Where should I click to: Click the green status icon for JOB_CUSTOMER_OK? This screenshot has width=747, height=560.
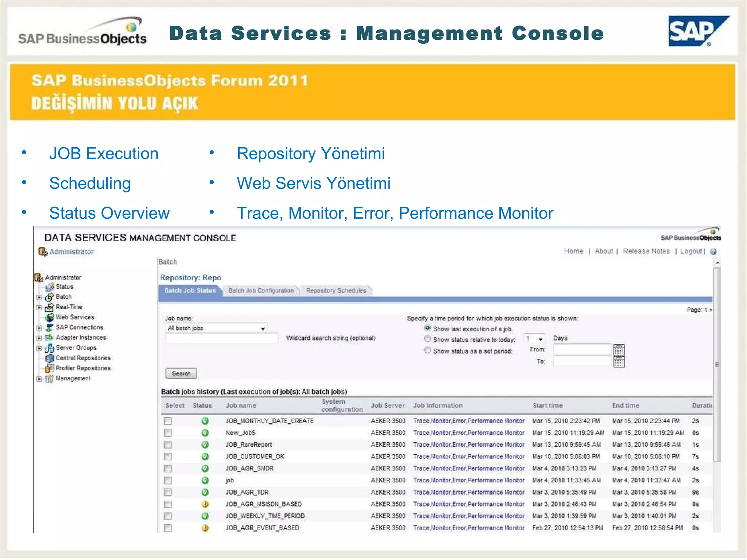tap(205, 456)
